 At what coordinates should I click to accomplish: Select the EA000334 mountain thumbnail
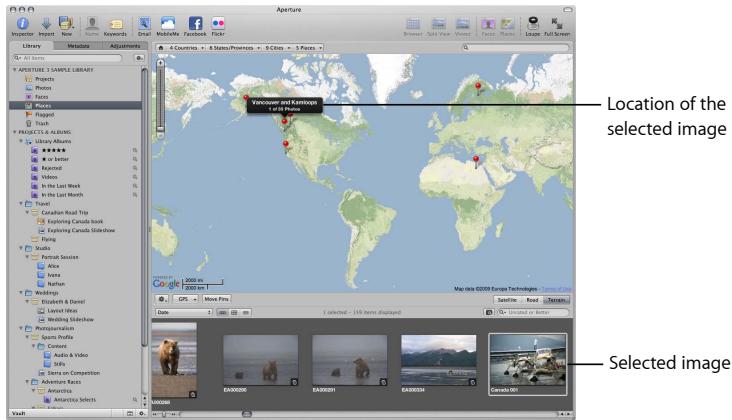[438, 360]
